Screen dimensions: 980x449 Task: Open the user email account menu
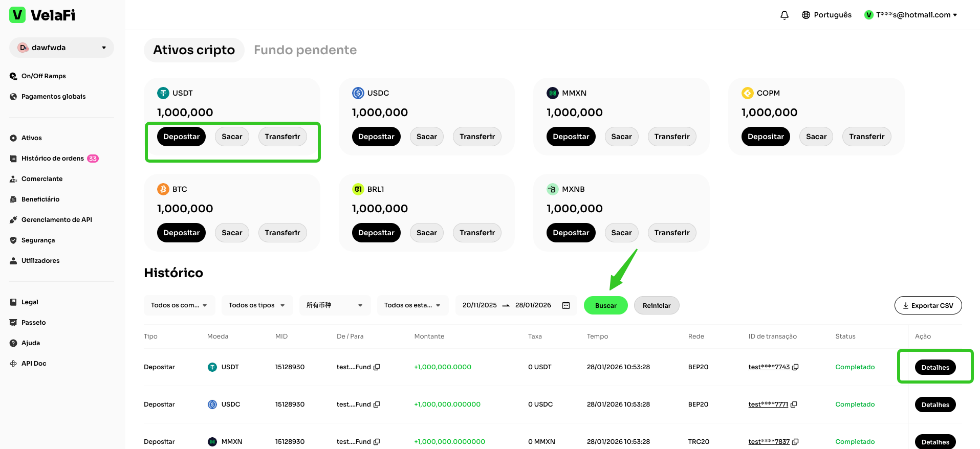[x=911, y=15]
